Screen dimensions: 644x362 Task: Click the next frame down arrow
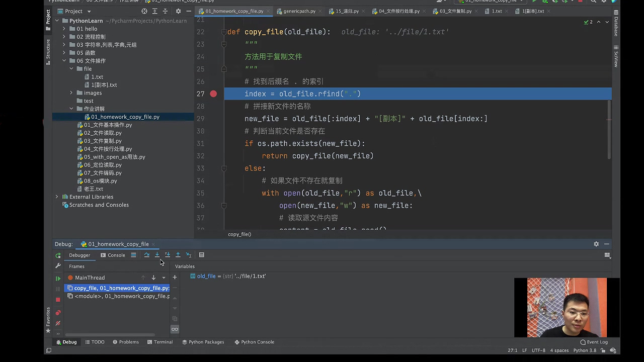pyautogui.click(x=153, y=278)
